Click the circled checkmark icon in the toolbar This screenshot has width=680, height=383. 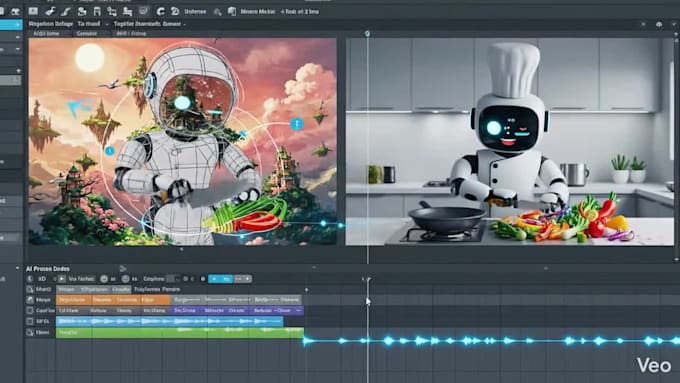(x=144, y=11)
